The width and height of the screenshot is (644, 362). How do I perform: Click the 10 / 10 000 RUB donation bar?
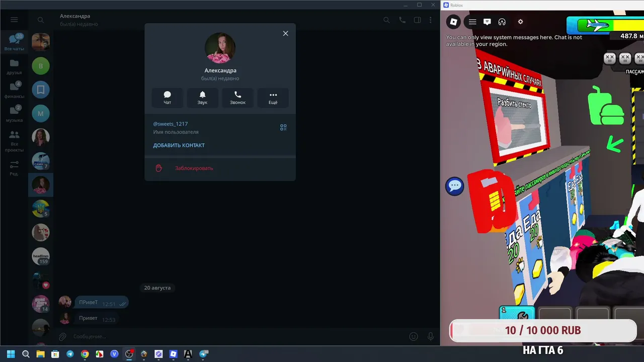(x=543, y=331)
